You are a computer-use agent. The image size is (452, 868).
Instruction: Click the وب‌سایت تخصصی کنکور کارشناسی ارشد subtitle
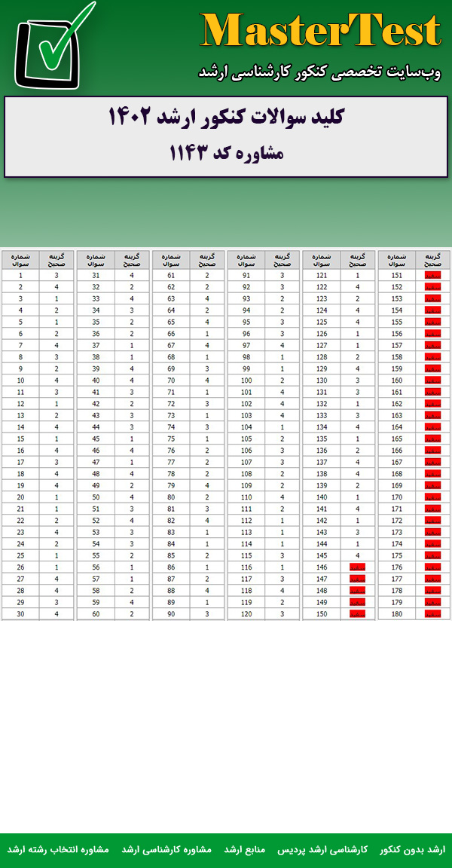click(319, 72)
